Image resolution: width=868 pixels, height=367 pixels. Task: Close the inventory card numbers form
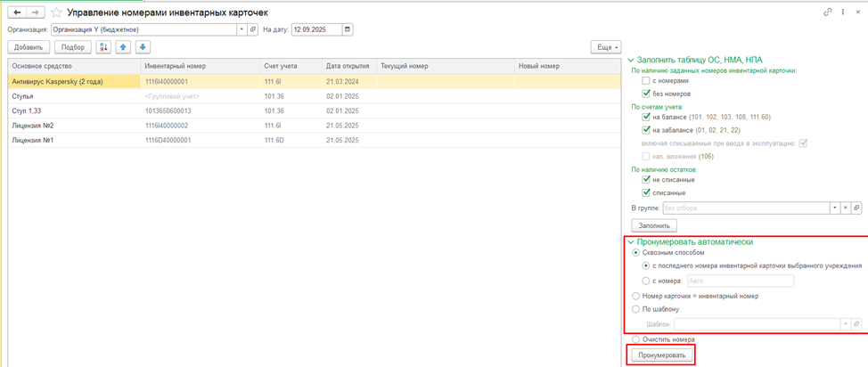tap(858, 12)
